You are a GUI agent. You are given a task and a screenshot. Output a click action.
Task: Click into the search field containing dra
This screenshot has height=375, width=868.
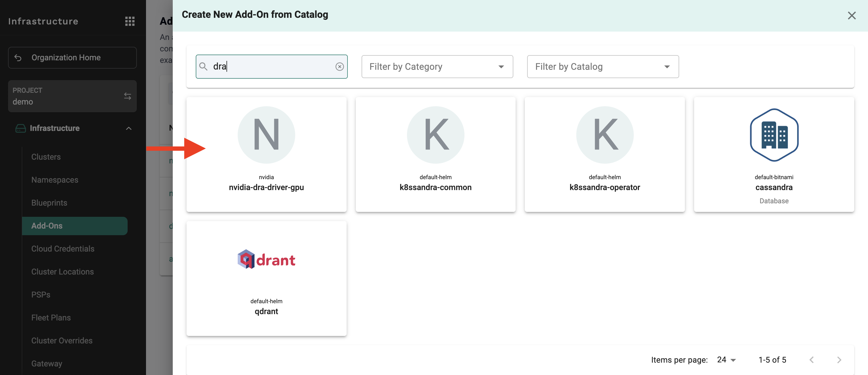coord(270,67)
